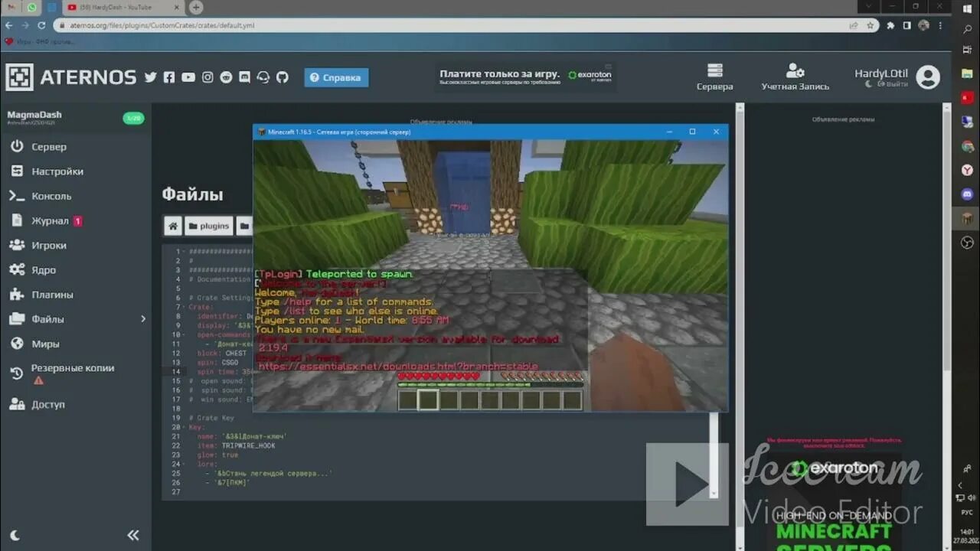Open Aternos Facebook page icon
Screen dimensions: 980x551
169,77
